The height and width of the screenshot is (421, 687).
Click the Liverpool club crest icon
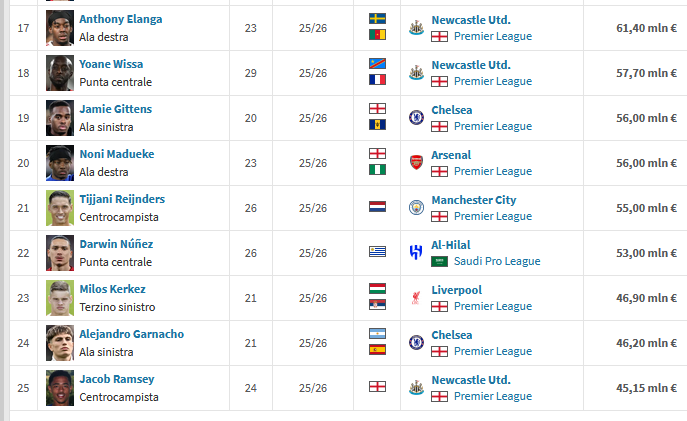click(x=416, y=298)
